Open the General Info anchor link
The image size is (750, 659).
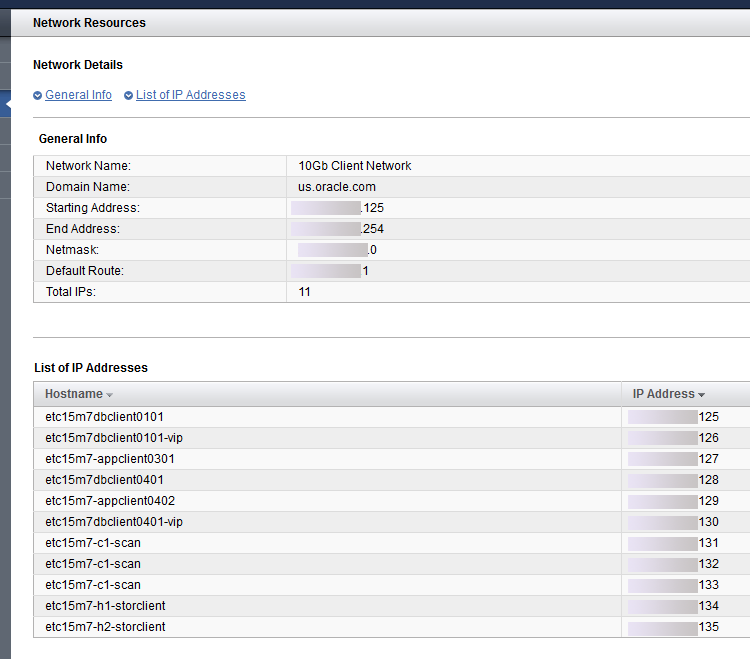(x=78, y=95)
